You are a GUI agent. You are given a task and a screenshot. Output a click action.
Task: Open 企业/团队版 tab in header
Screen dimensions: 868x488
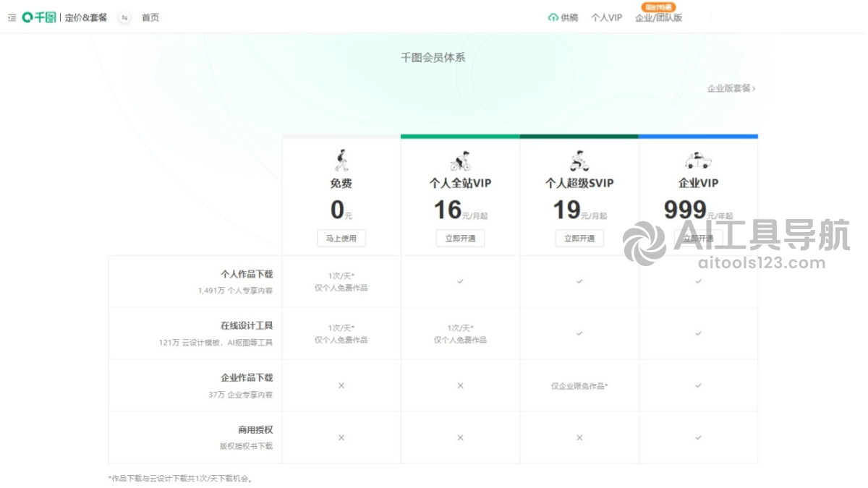[658, 18]
